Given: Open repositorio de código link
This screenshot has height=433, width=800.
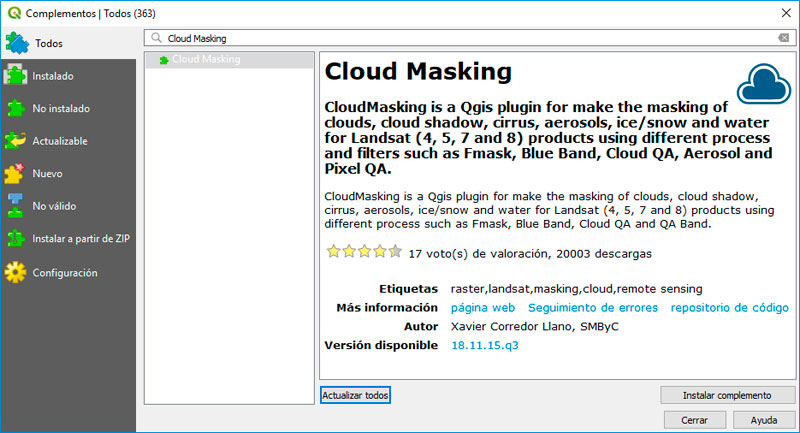Looking at the screenshot, I should coord(730,308).
